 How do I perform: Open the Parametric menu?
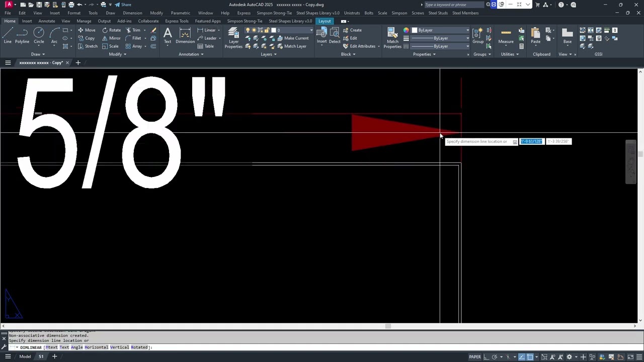click(181, 13)
